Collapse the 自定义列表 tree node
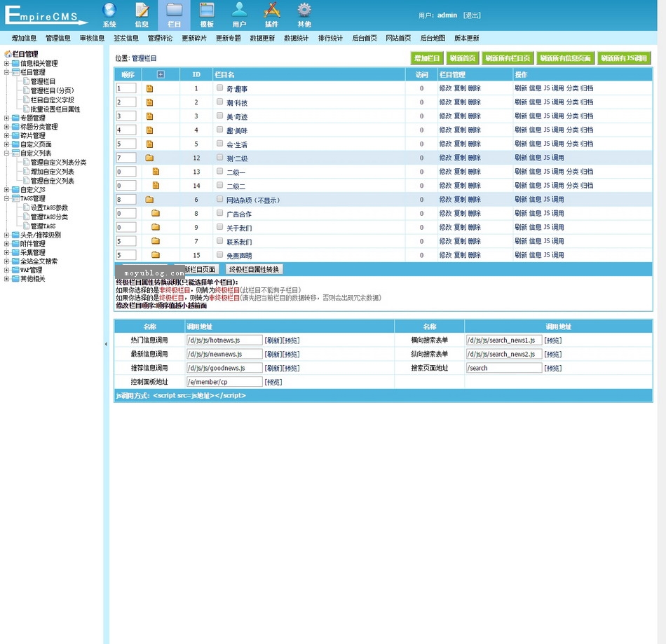 6,153
